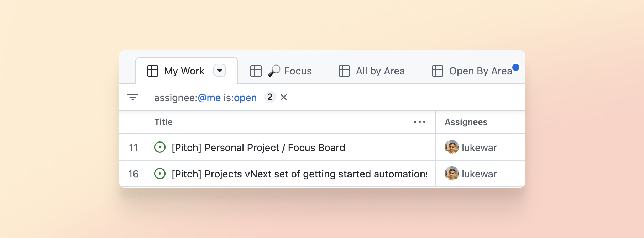Click the filter count badge showing 2
Viewport: 644px width, 238px height.
tap(270, 97)
